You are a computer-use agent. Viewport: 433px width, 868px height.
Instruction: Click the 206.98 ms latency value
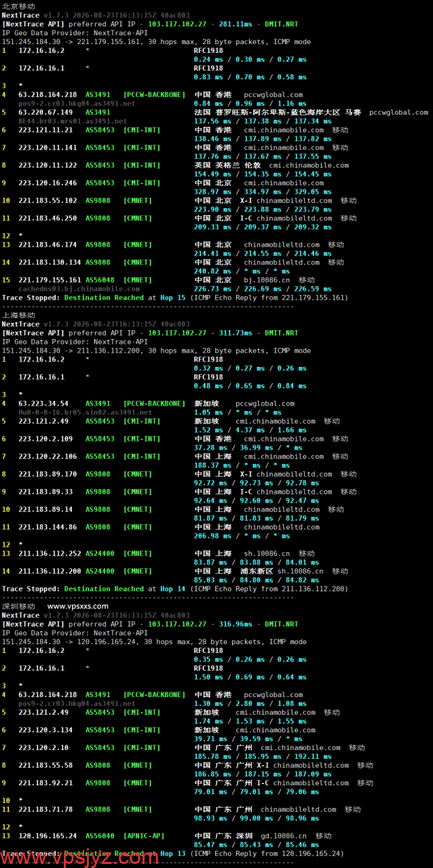tap(212, 536)
